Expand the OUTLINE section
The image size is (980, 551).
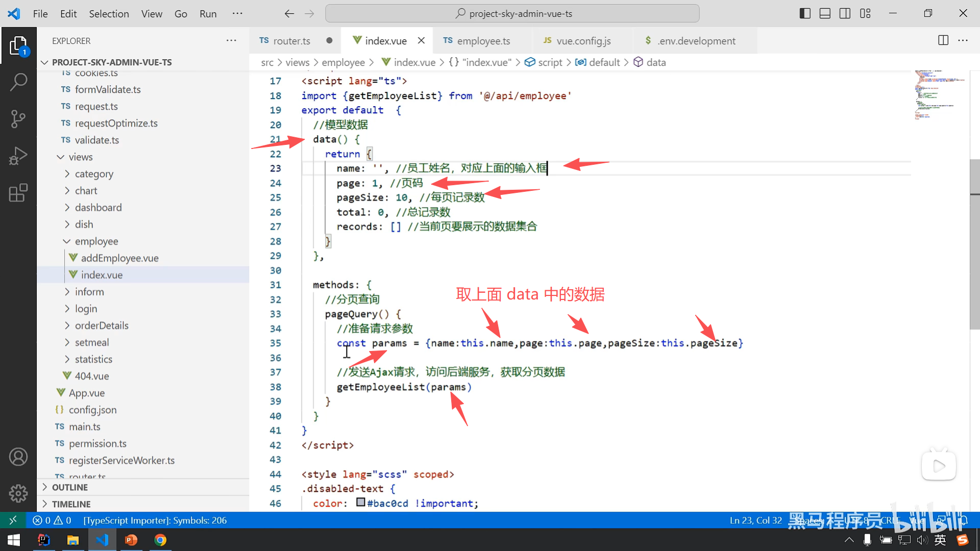pyautogui.click(x=70, y=487)
